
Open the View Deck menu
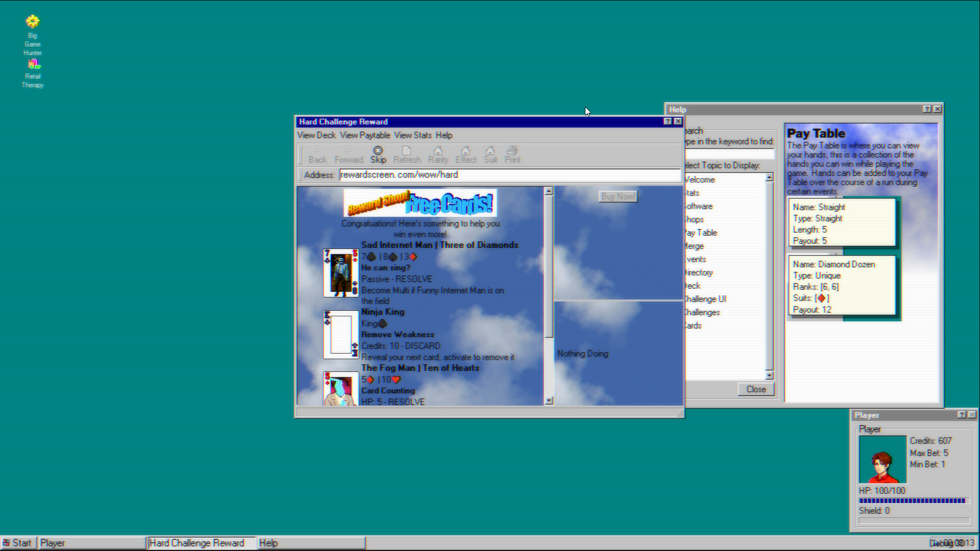316,135
